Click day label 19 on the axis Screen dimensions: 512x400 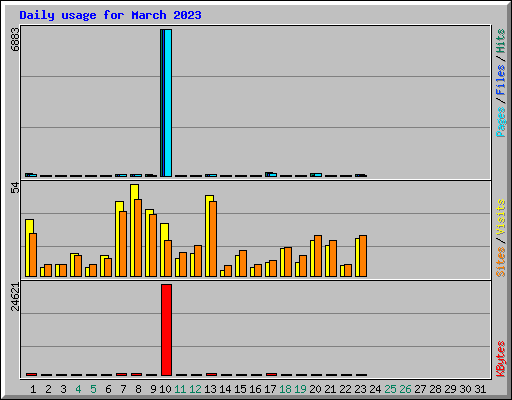(x=300, y=389)
